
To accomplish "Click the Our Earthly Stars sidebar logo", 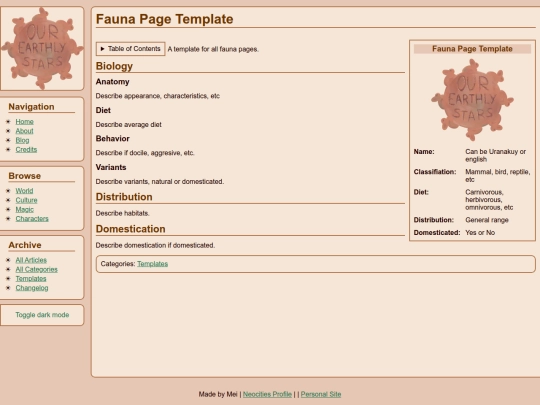I will (42, 49).
